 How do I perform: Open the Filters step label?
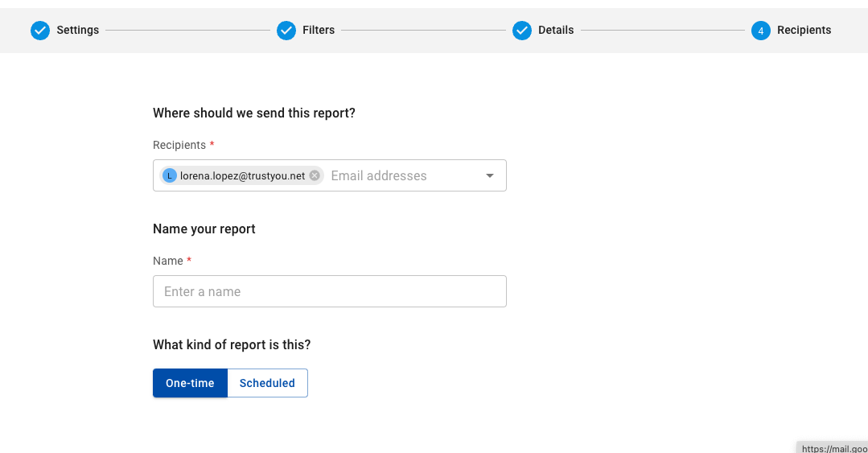click(319, 30)
